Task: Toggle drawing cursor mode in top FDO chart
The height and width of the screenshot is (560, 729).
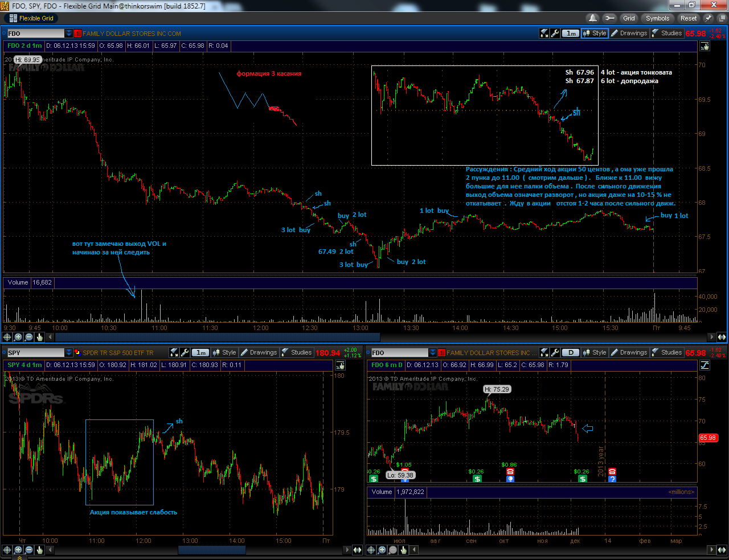Action: (x=705, y=46)
